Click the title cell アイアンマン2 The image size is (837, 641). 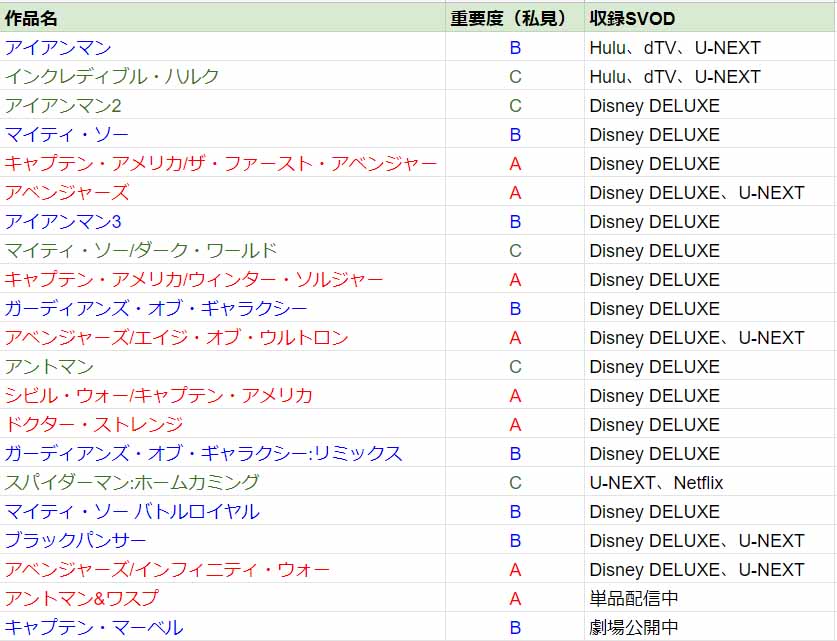(x=223, y=105)
